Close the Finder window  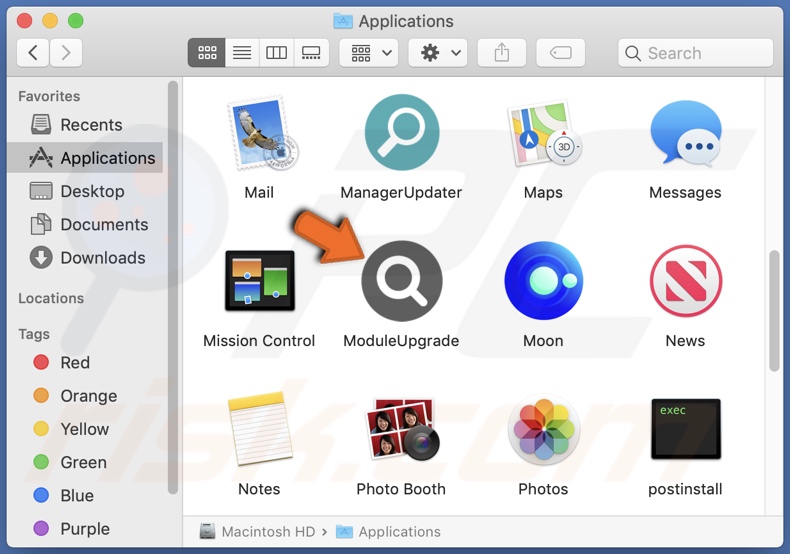(24, 21)
